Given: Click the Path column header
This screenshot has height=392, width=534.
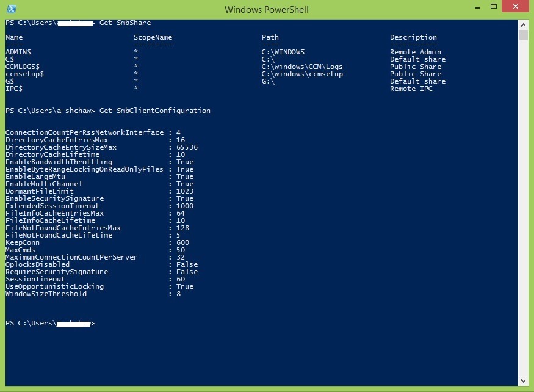Looking at the screenshot, I should [270, 37].
